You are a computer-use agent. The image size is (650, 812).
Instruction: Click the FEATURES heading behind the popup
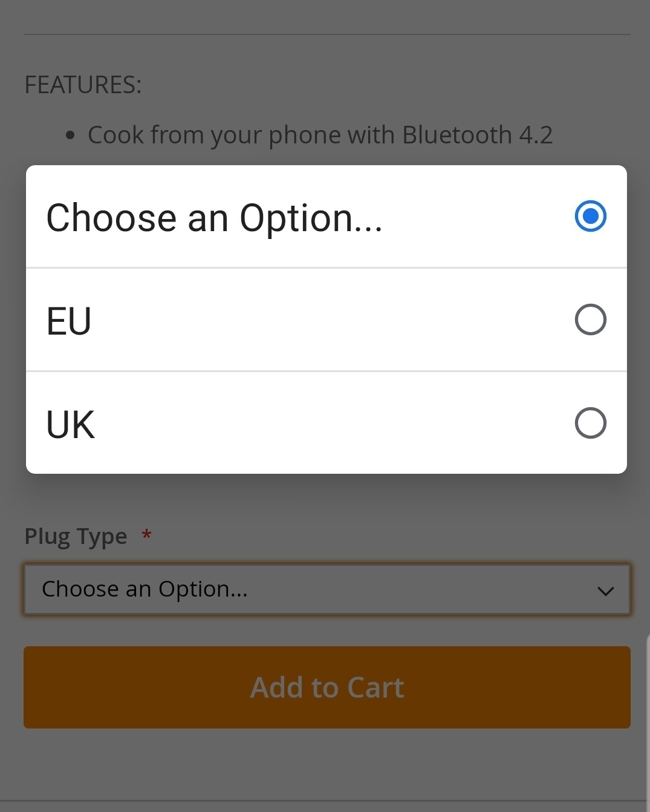coord(83,85)
